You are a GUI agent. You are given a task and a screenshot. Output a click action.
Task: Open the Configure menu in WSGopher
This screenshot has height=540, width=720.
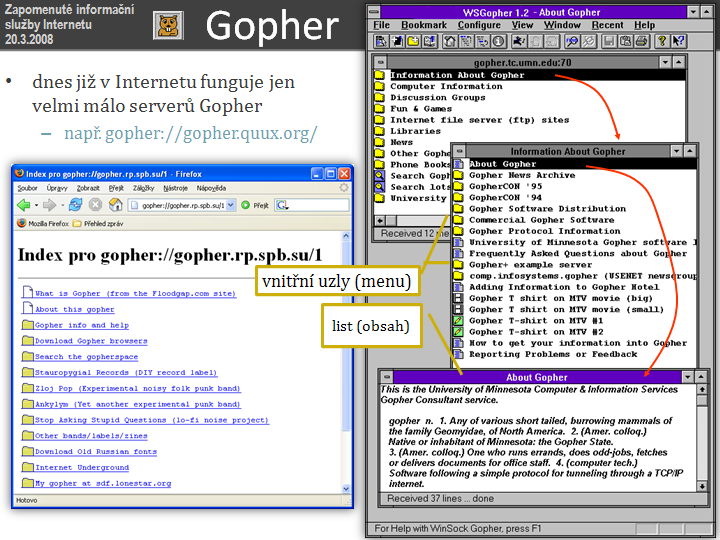[479, 25]
